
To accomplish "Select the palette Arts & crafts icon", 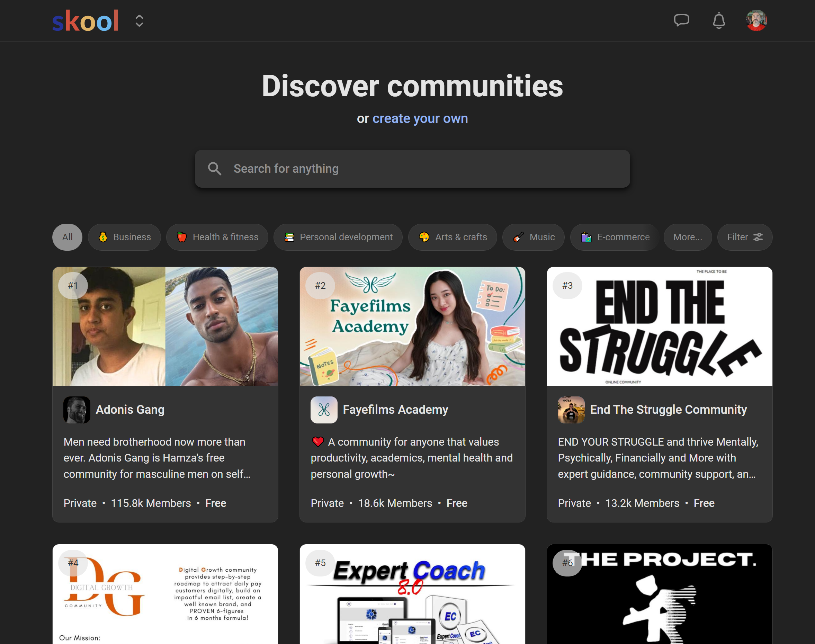I will [x=424, y=237].
